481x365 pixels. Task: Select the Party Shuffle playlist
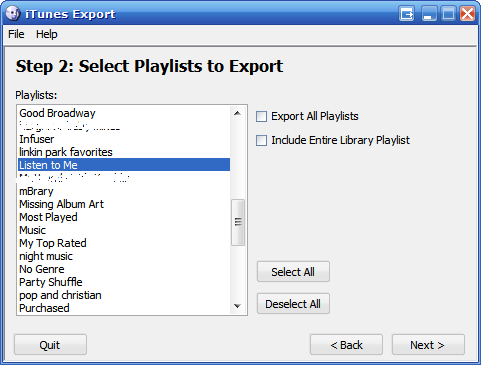pyautogui.click(x=124, y=282)
